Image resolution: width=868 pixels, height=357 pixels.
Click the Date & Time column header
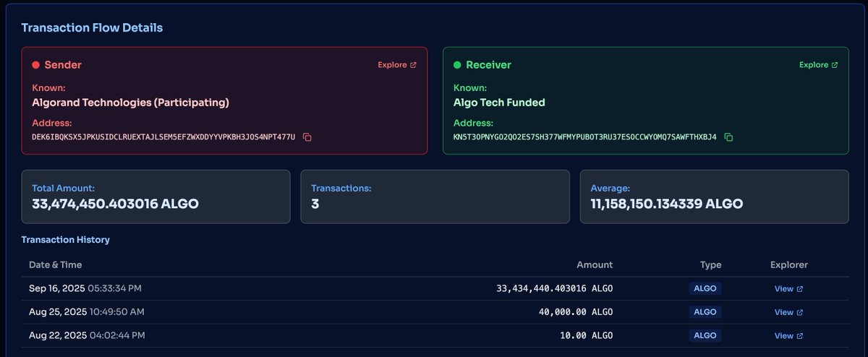click(54, 265)
